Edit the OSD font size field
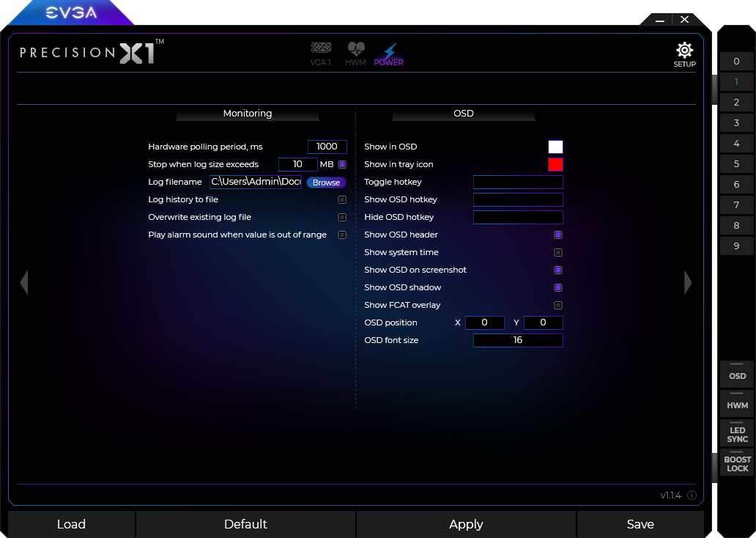 coord(519,340)
